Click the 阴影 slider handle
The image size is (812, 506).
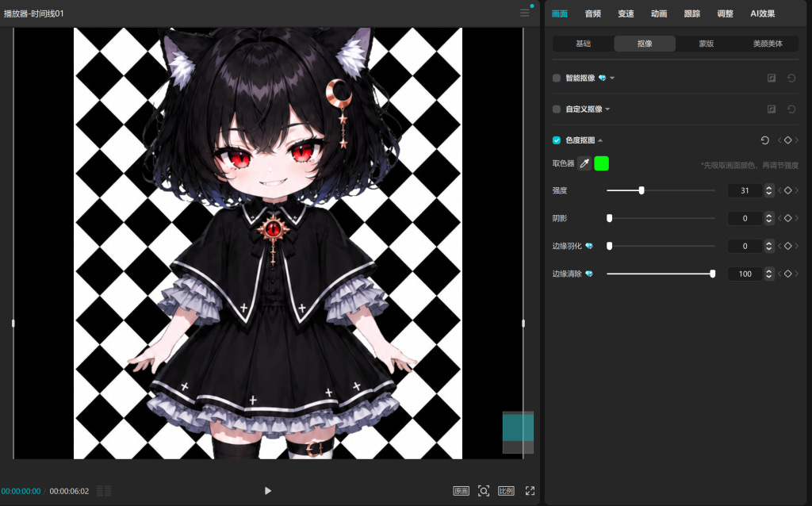tap(610, 219)
